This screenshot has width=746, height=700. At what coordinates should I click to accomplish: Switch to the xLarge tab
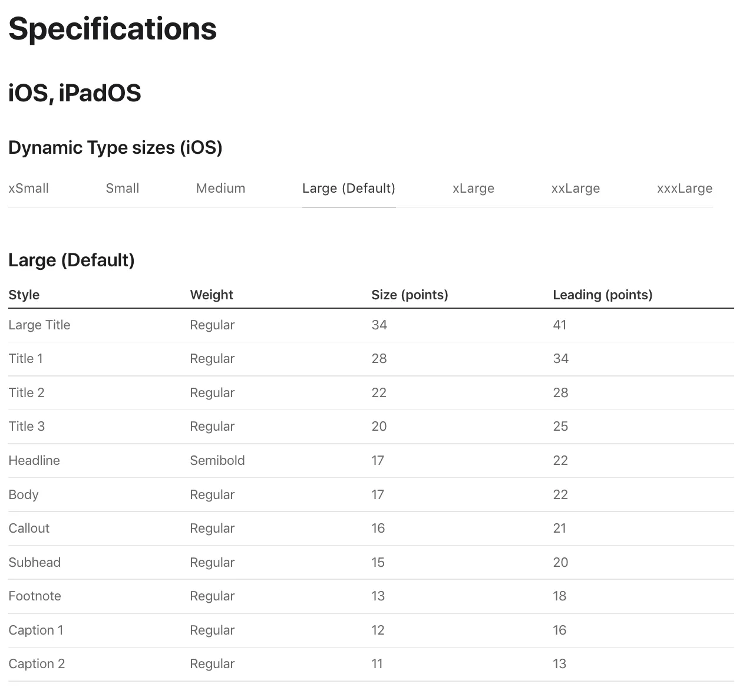click(473, 189)
